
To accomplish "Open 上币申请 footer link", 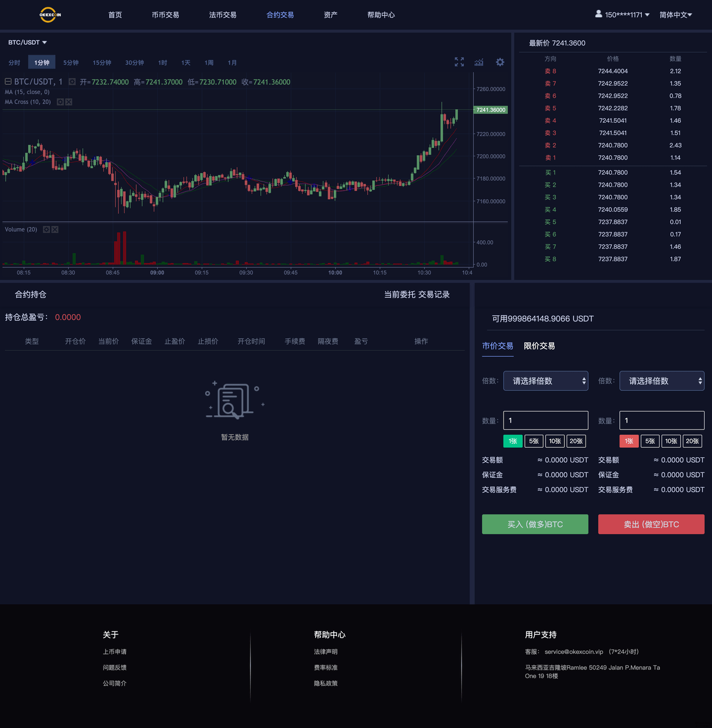I will [x=115, y=652].
